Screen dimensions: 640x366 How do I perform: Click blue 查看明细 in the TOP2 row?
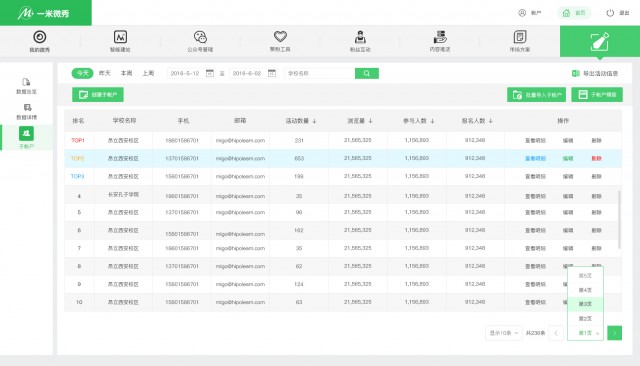[535, 158]
